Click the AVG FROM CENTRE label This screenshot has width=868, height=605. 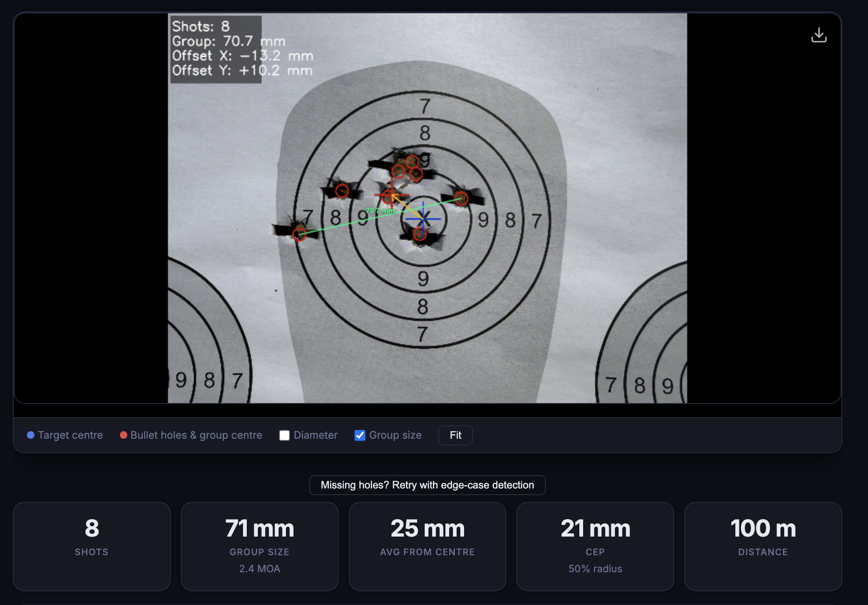(427, 552)
